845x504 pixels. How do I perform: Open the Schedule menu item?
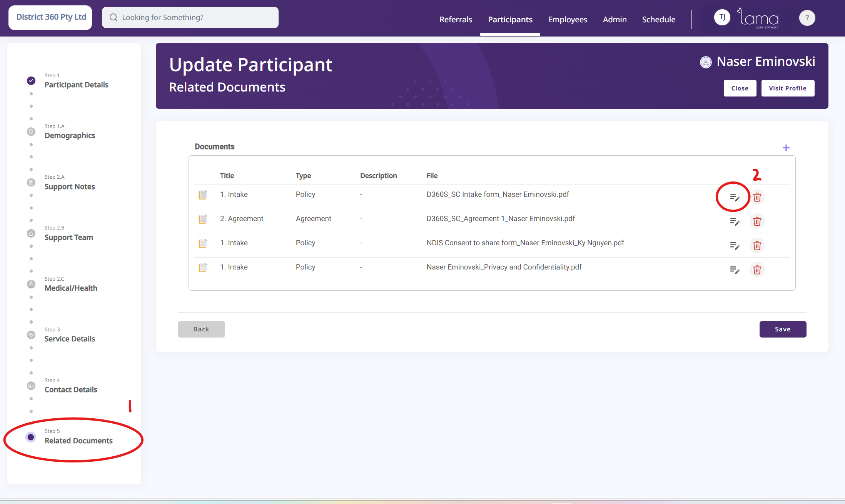(658, 19)
